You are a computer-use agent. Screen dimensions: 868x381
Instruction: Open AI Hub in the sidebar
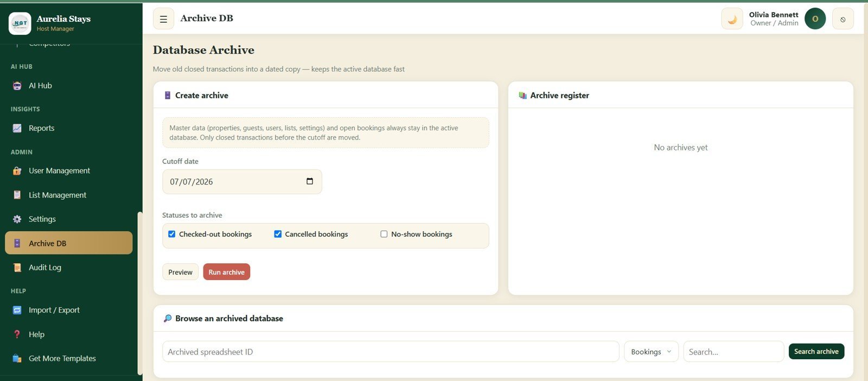click(68, 86)
